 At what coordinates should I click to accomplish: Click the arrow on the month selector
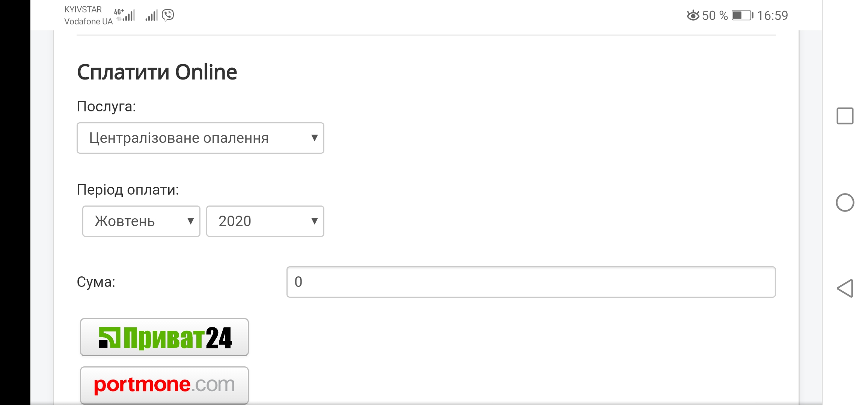[x=191, y=221]
